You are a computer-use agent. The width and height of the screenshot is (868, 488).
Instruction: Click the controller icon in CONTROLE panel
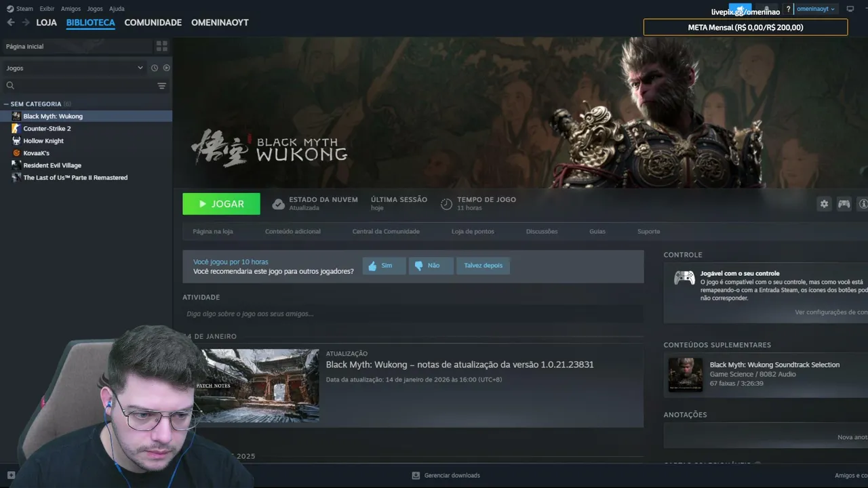point(684,278)
